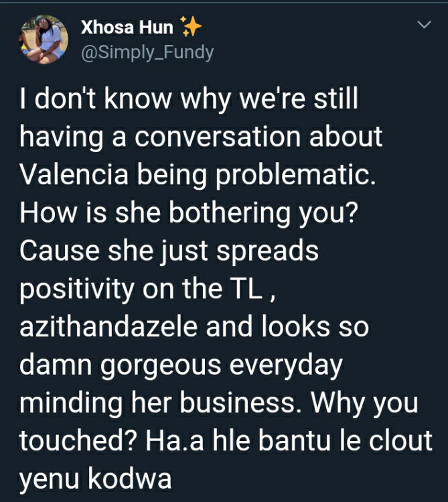This screenshot has width=448, height=502.
Task: Open Xhosa Hun's profile picture
Action: [x=44, y=39]
